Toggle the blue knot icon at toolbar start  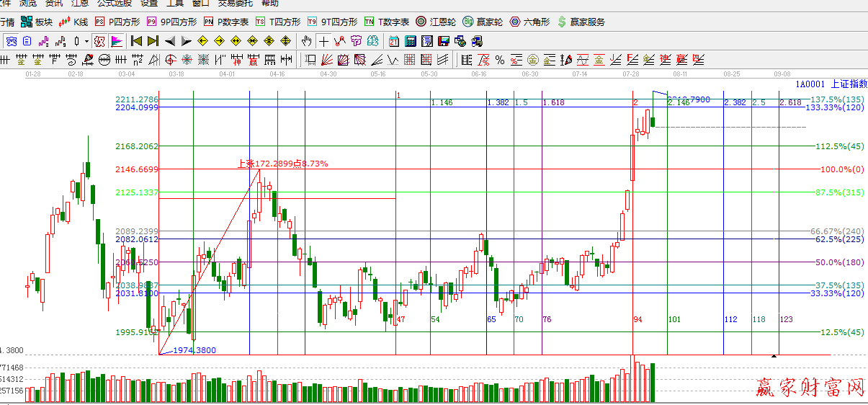[12, 41]
